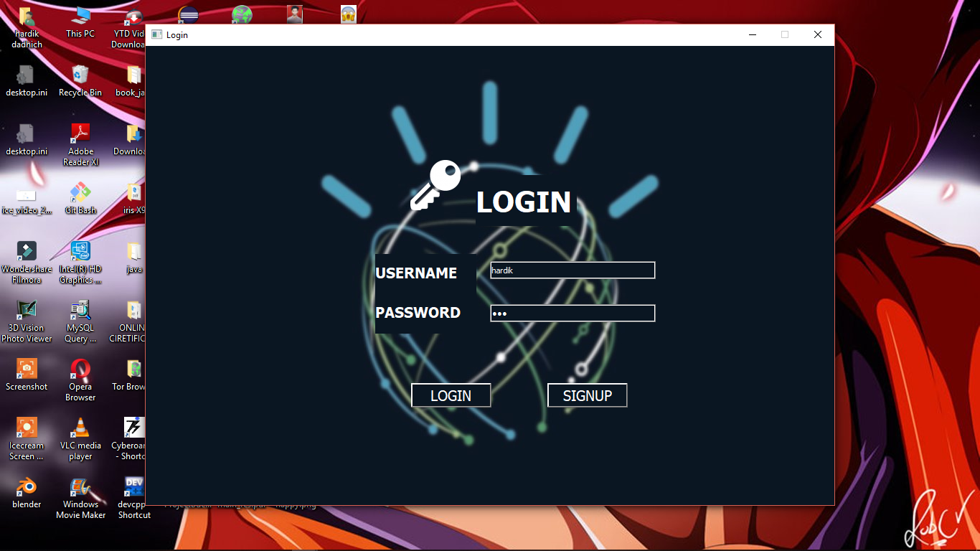
Task: Click the PASSWORD entry box
Action: (572, 313)
